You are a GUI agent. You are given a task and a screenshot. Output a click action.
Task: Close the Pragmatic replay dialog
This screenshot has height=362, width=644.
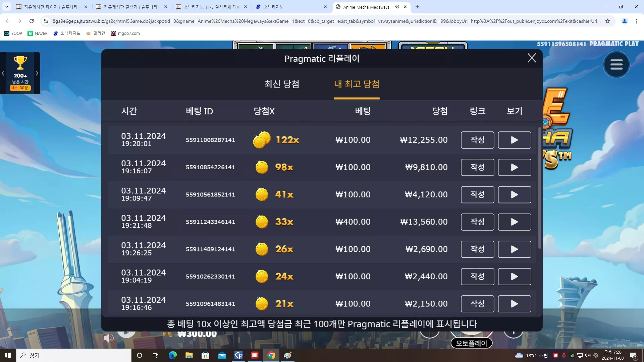[532, 58]
